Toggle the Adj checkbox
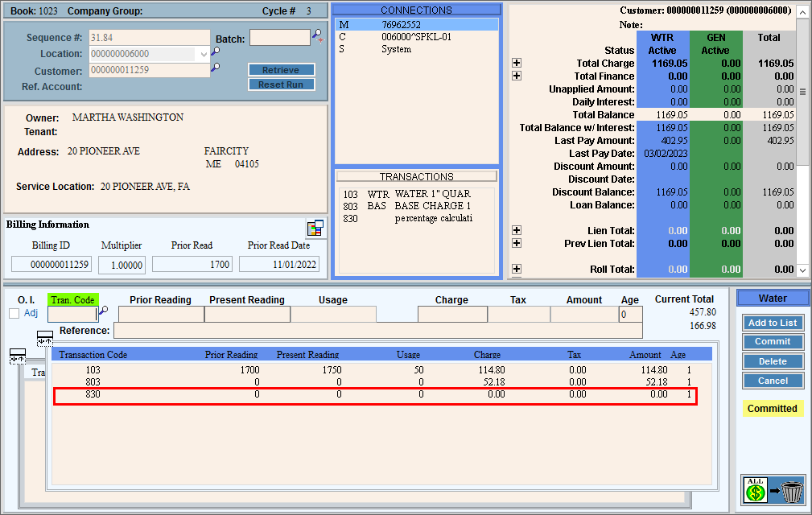Image resolution: width=812 pixels, height=515 pixels. click(x=14, y=314)
